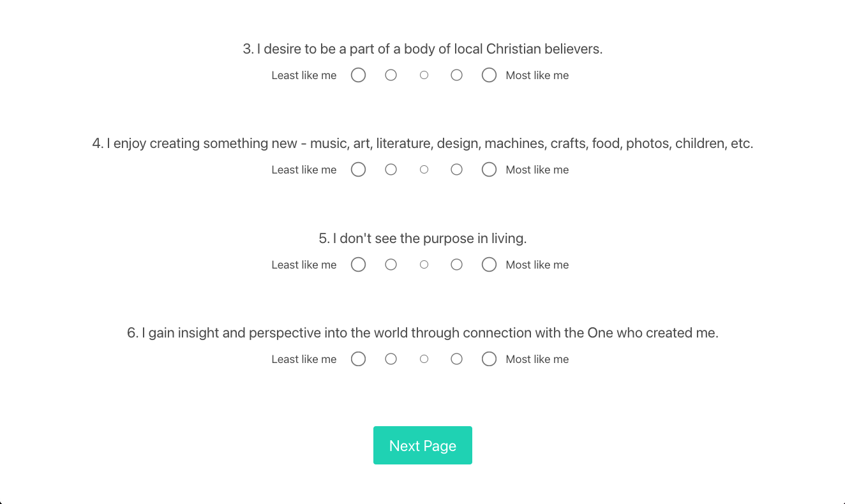This screenshot has height=504, width=845.
Task: Choose second radio option for question 4
Action: (x=391, y=170)
